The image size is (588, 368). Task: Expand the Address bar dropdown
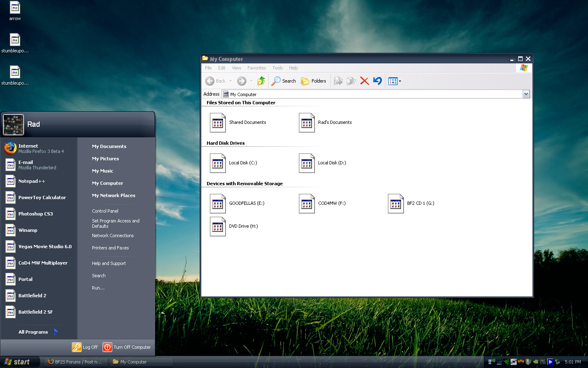pos(526,94)
